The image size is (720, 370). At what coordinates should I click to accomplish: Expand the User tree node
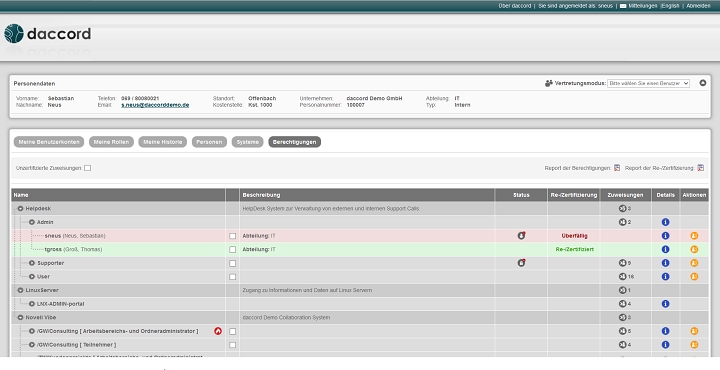coord(32,277)
